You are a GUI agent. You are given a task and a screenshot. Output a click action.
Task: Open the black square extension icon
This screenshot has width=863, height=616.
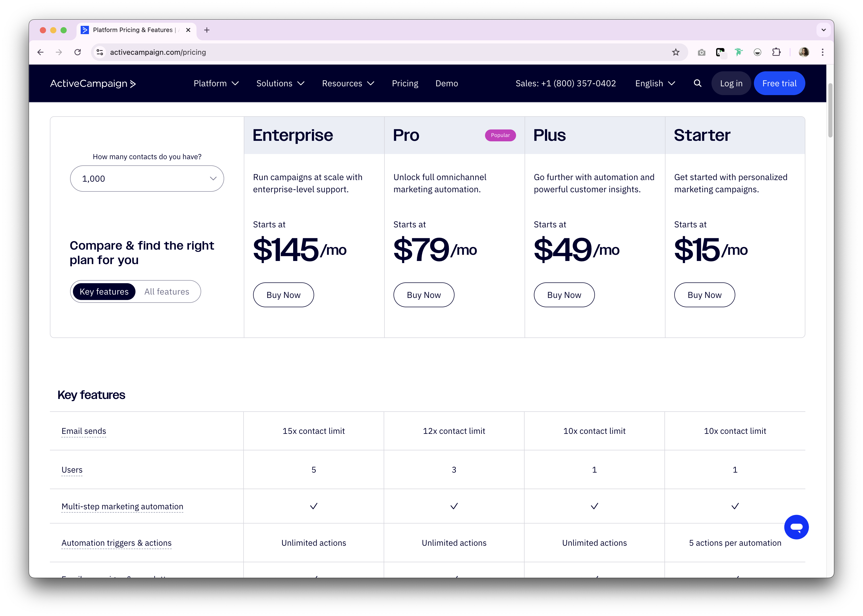(x=720, y=52)
